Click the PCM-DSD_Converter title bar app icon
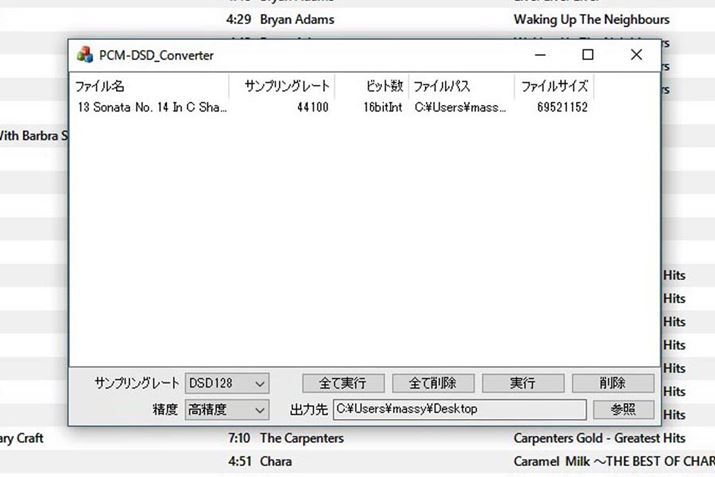Image resolution: width=715 pixels, height=477 pixels. (x=85, y=56)
